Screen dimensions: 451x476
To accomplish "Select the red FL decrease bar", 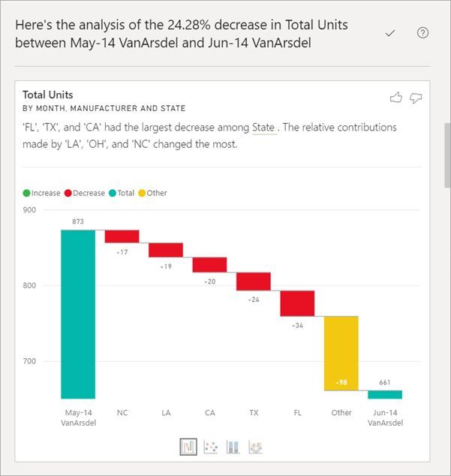I will click(297, 303).
